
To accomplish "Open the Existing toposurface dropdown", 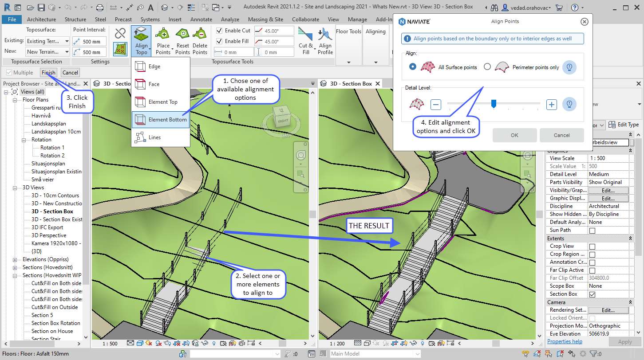I will click(x=47, y=41).
